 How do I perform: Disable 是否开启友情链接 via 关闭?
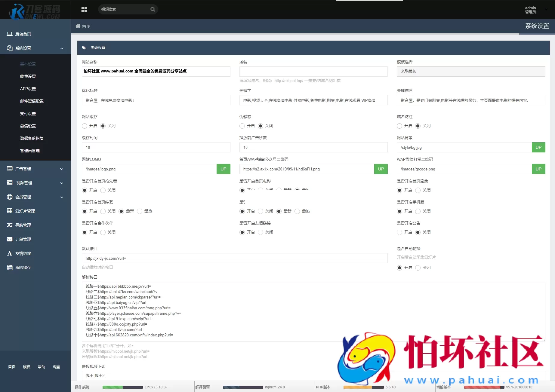click(261, 232)
